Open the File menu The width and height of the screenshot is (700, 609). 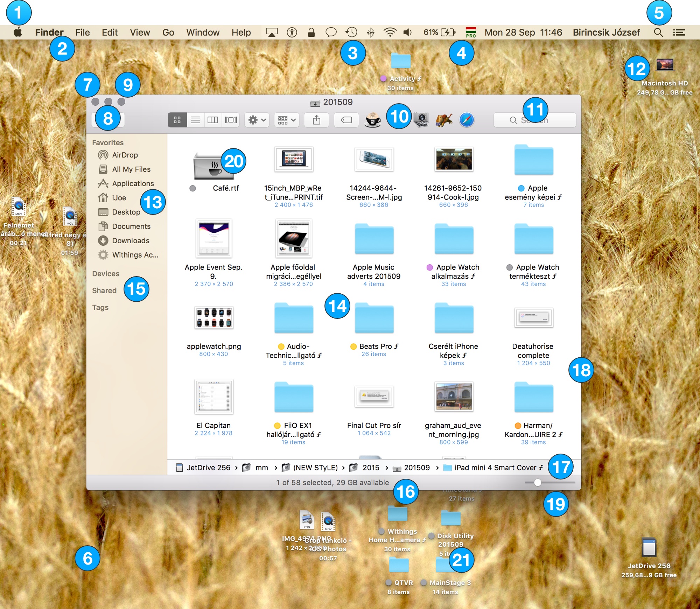(83, 33)
